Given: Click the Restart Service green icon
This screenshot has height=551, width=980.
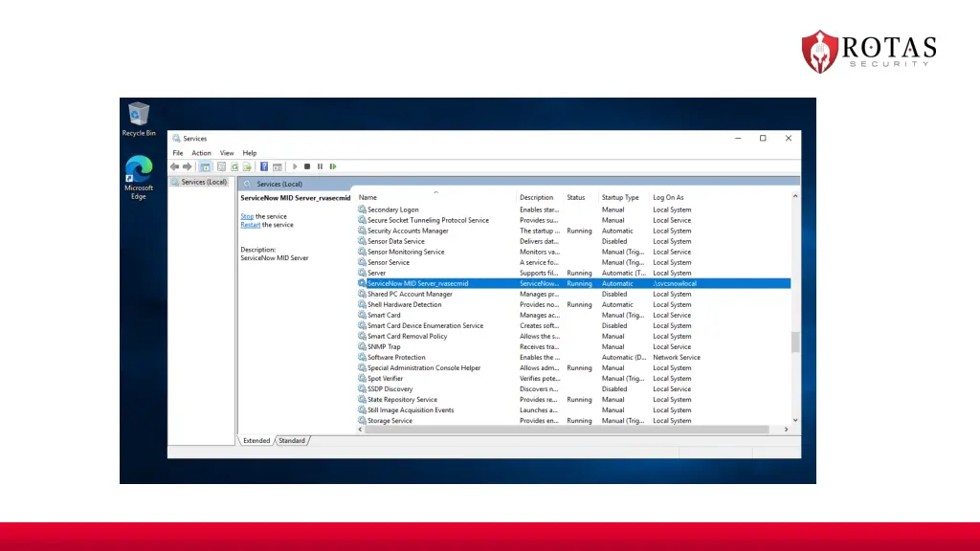Looking at the screenshot, I should (x=333, y=166).
